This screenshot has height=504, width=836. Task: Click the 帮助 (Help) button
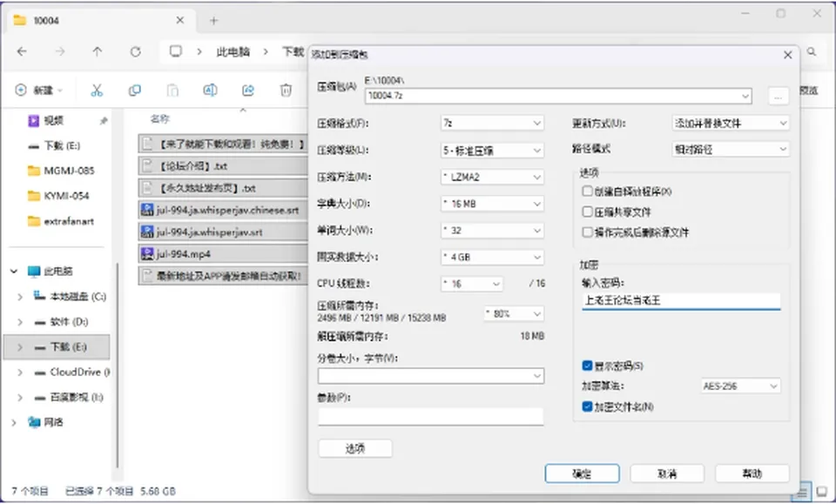(752, 474)
